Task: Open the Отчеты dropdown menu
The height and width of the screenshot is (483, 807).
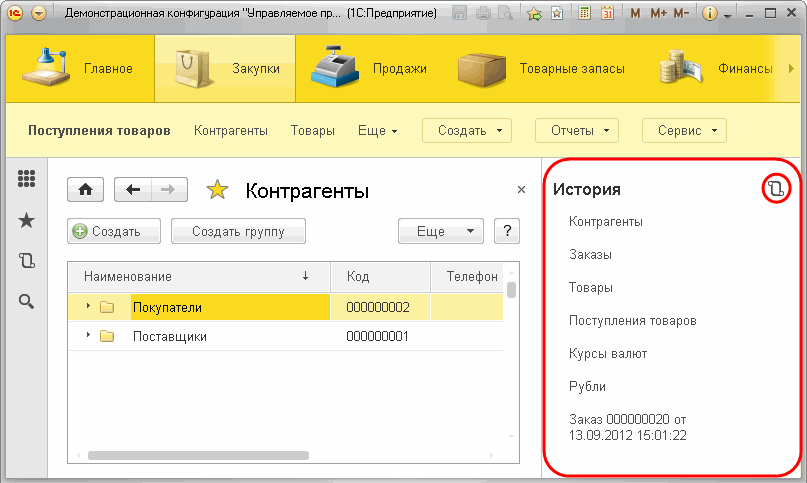Action: pyautogui.click(x=577, y=131)
